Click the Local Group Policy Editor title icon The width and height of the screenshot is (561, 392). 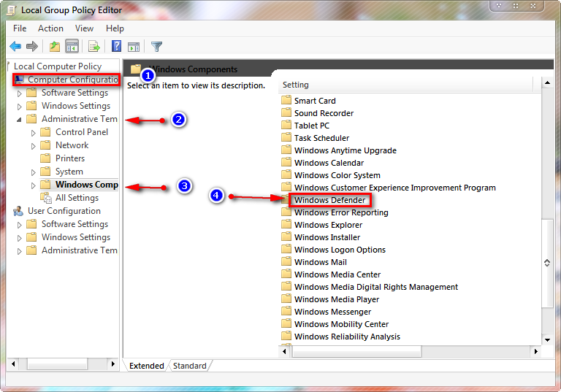coord(11,10)
